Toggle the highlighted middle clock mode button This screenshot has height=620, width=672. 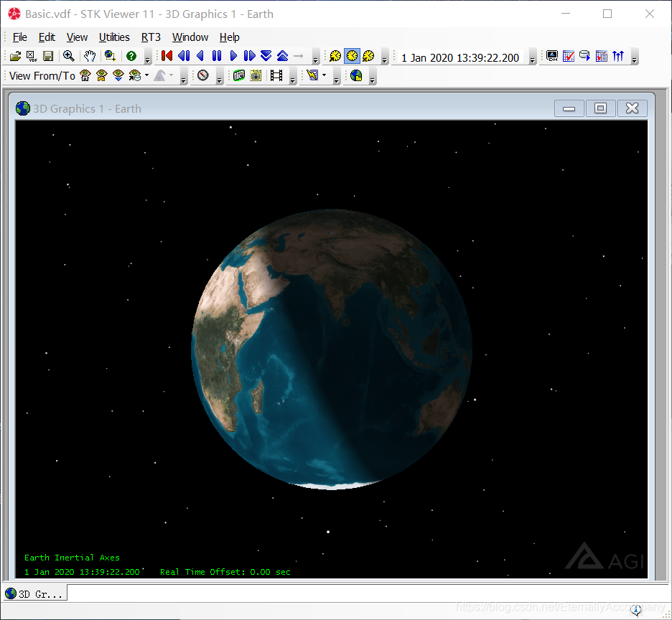pyautogui.click(x=352, y=56)
